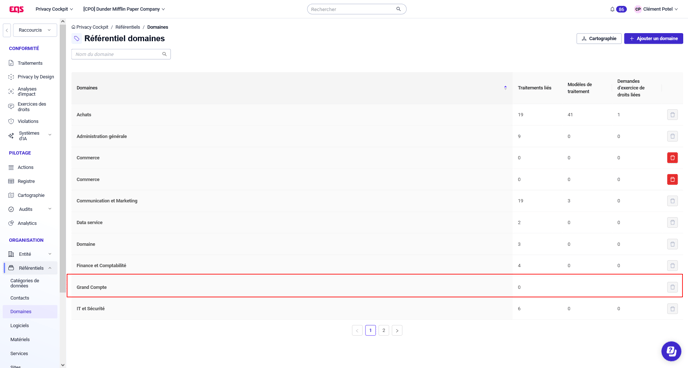Open the Privacy Cockpit dropdown
Image resolution: width=688 pixels, height=368 pixels.
(54, 9)
